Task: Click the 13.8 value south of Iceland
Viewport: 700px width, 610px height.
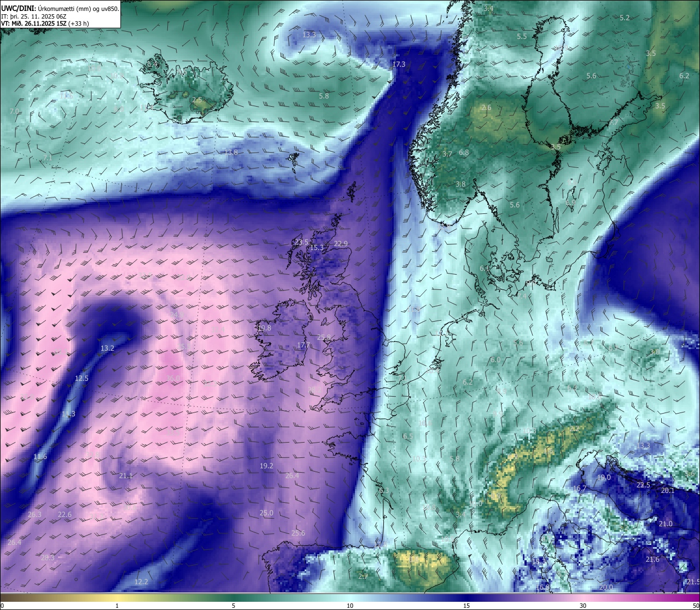Action: click(x=231, y=152)
